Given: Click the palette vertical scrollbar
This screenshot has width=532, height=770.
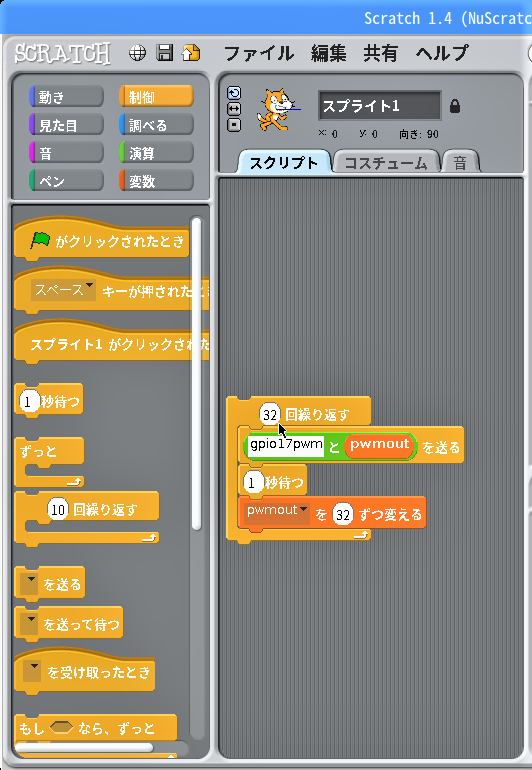Looking at the screenshot, I should coord(196,374).
